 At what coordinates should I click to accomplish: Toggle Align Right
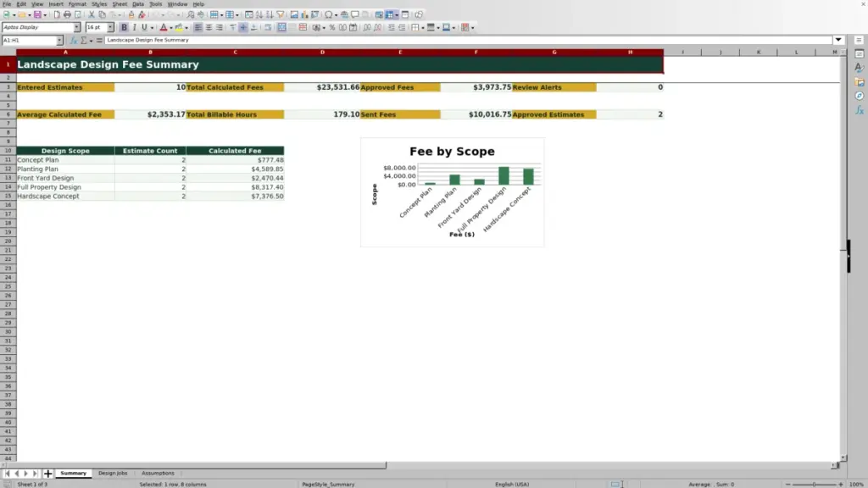(220, 27)
